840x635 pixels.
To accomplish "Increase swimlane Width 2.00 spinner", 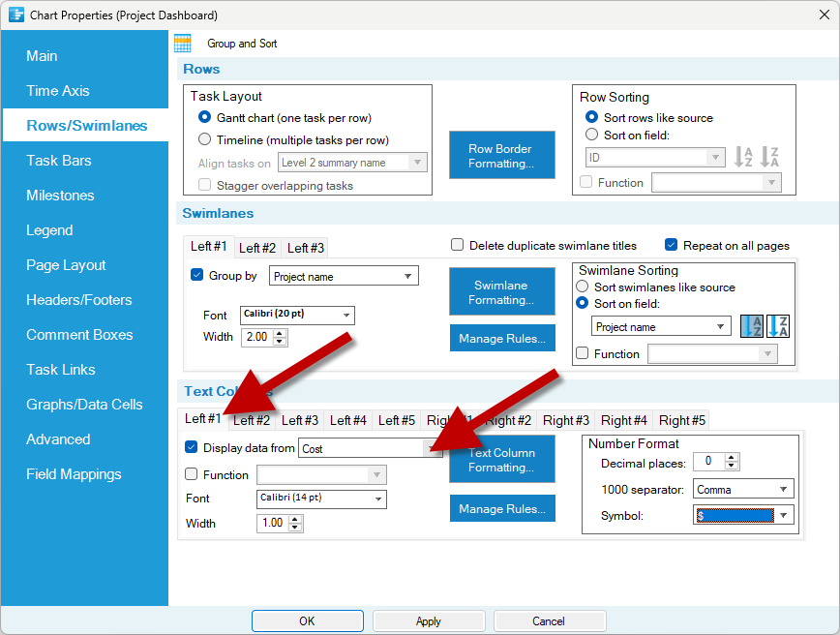I will [x=280, y=333].
